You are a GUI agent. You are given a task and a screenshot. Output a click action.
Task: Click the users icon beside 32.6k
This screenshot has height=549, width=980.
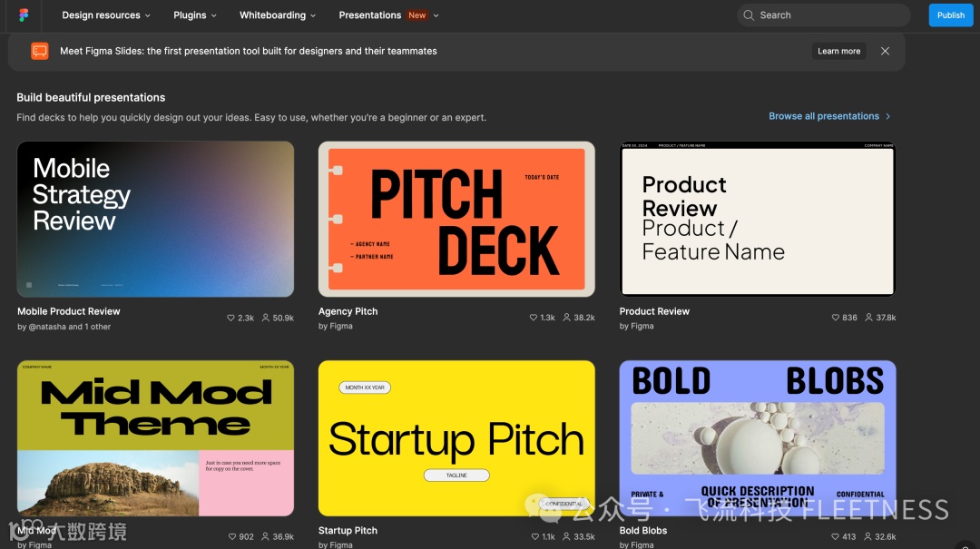pyautogui.click(x=867, y=536)
